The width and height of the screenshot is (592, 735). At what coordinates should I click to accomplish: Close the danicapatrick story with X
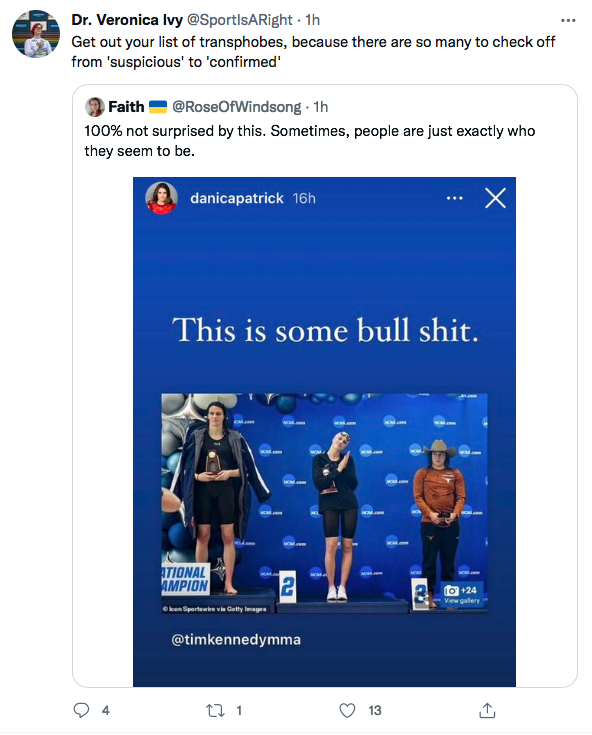click(495, 198)
